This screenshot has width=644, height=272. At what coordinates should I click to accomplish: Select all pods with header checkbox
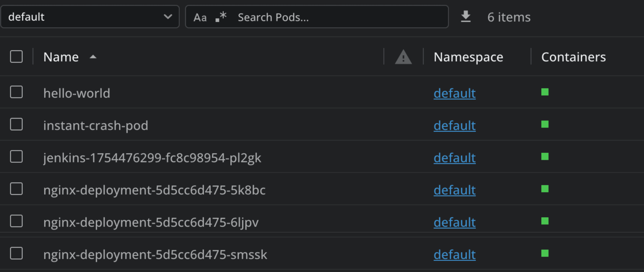pyautogui.click(x=16, y=57)
